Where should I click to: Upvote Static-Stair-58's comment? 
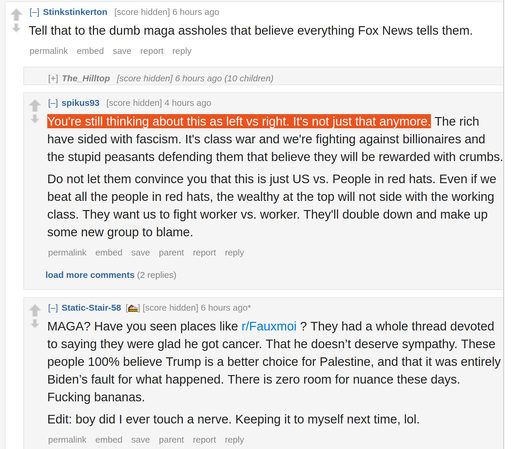click(35, 310)
